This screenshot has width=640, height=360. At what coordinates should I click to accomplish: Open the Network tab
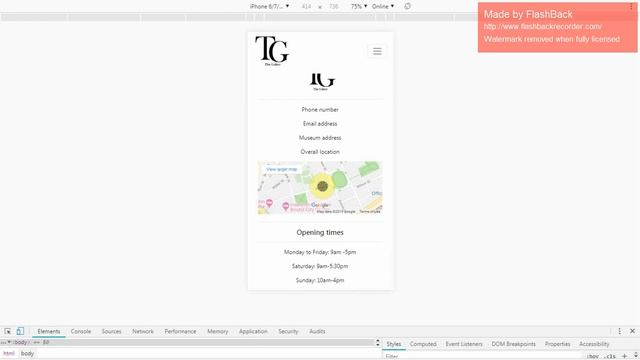(143, 331)
